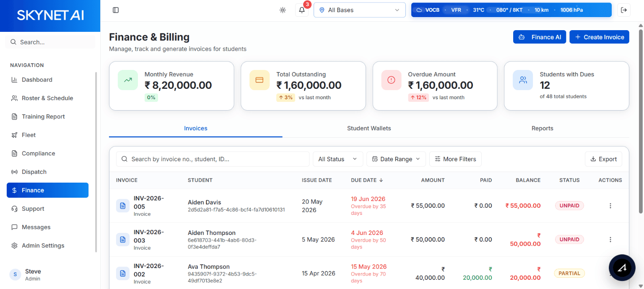Switch to the Student Wallets tab
Viewport: 644px width, 289px height.
(369, 128)
